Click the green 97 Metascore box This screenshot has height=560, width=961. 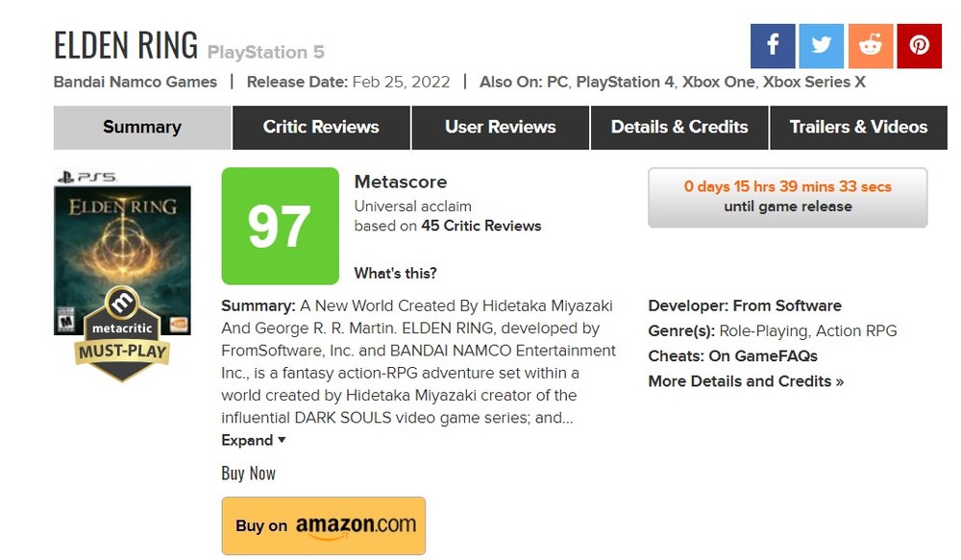tap(280, 226)
